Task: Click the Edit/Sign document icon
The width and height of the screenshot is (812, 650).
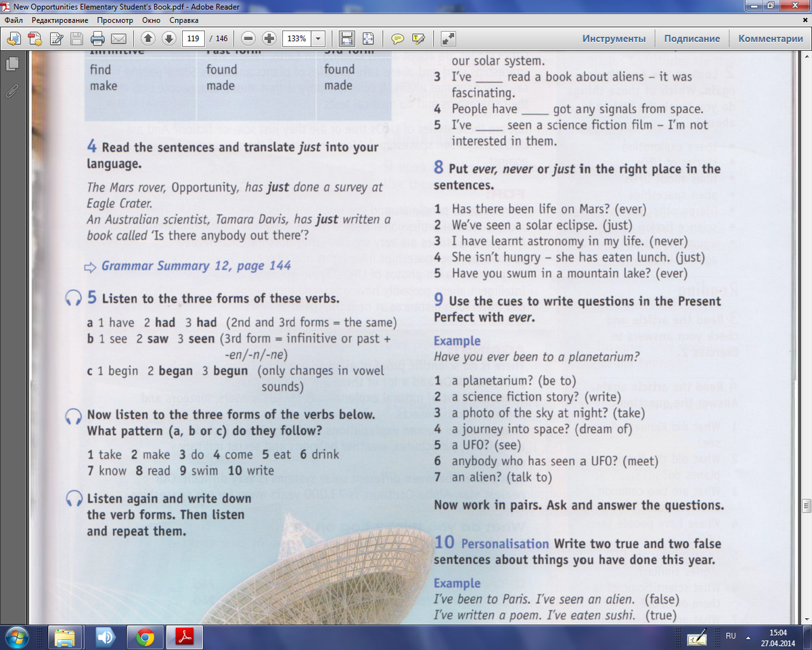Action: point(56,38)
